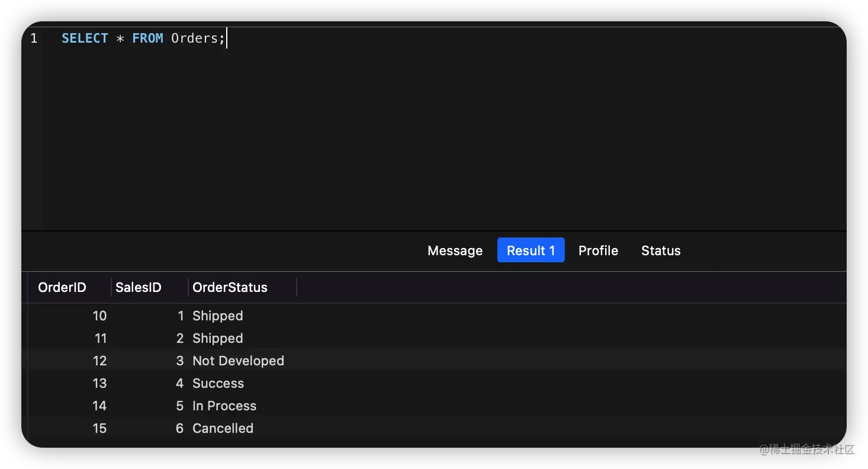Select the Cancelled status cell

click(223, 428)
